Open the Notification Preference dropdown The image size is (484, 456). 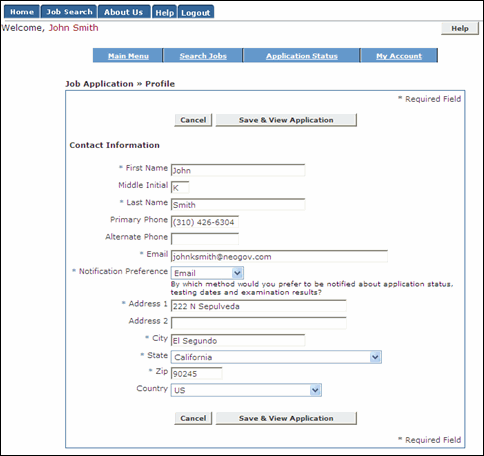[x=207, y=273]
